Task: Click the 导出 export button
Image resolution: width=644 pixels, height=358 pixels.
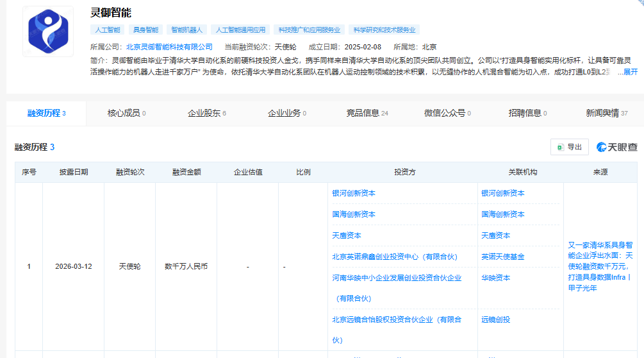Action: 569,147
